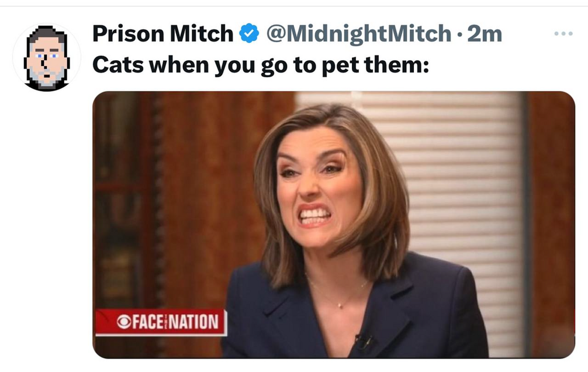This screenshot has width=588, height=372.
Task: Click the woman's grimacing teeth
Action: pos(314,216)
